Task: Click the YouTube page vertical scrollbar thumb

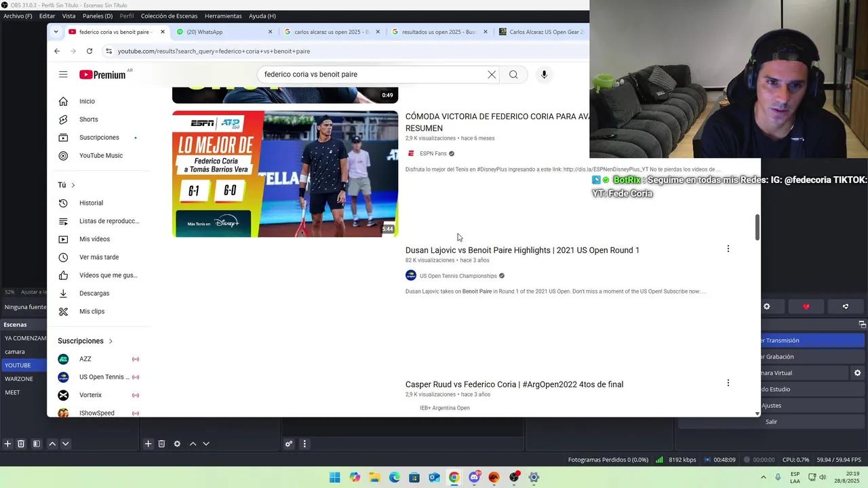Action: point(757,227)
